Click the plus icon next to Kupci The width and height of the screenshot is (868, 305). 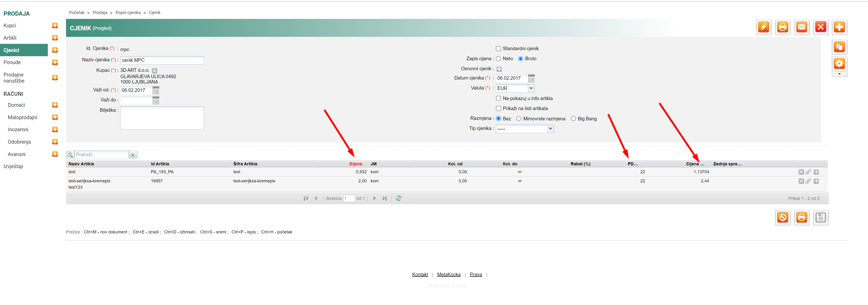coord(55,26)
